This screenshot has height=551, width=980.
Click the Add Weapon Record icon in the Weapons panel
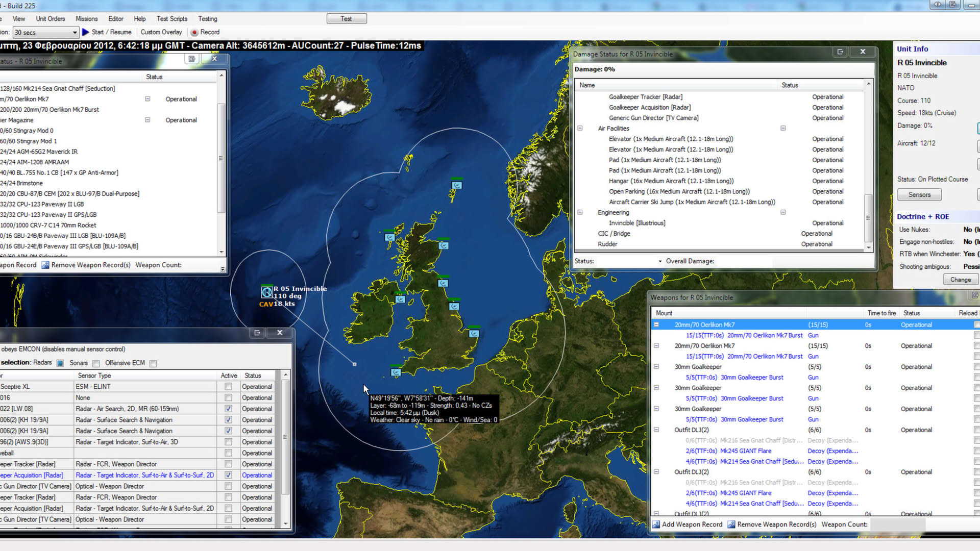pyautogui.click(x=655, y=524)
